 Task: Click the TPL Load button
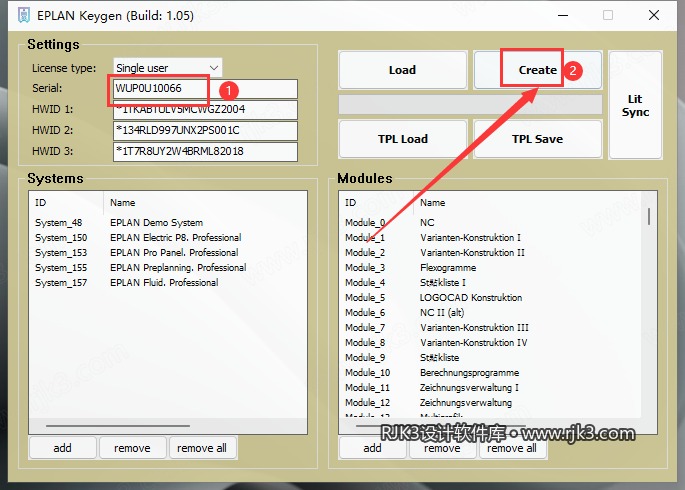point(403,139)
